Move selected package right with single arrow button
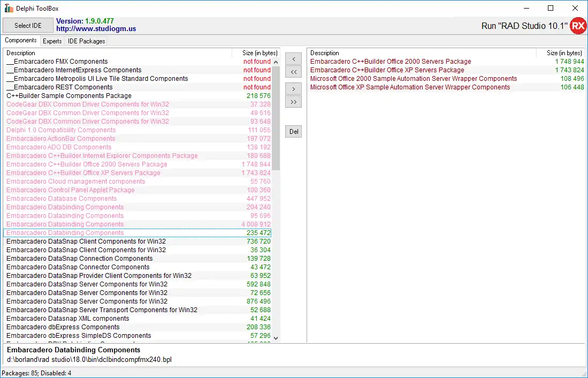The height and width of the screenshot is (378, 588). [x=293, y=89]
